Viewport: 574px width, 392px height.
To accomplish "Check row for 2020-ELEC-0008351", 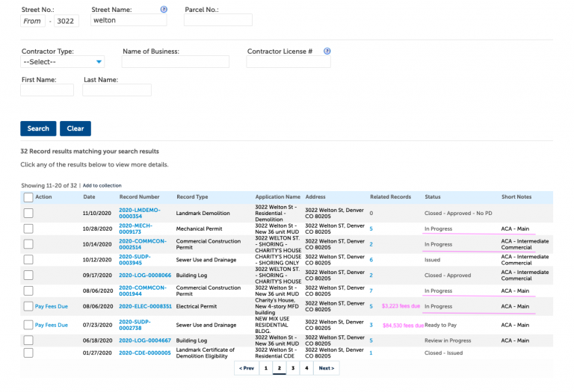I will click(28, 306).
